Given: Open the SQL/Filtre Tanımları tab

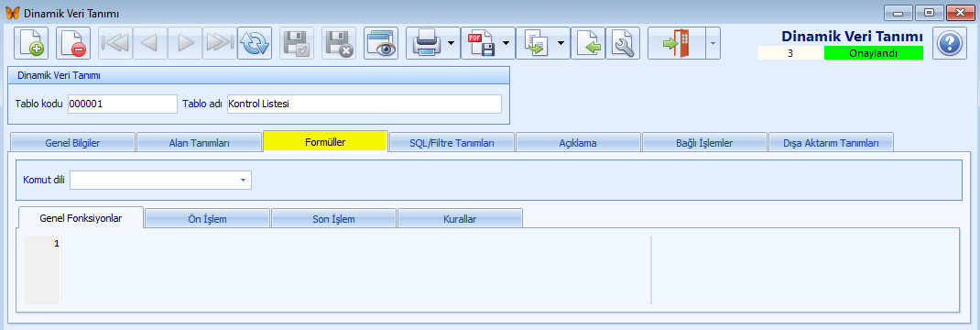Looking at the screenshot, I should click(x=452, y=142).
